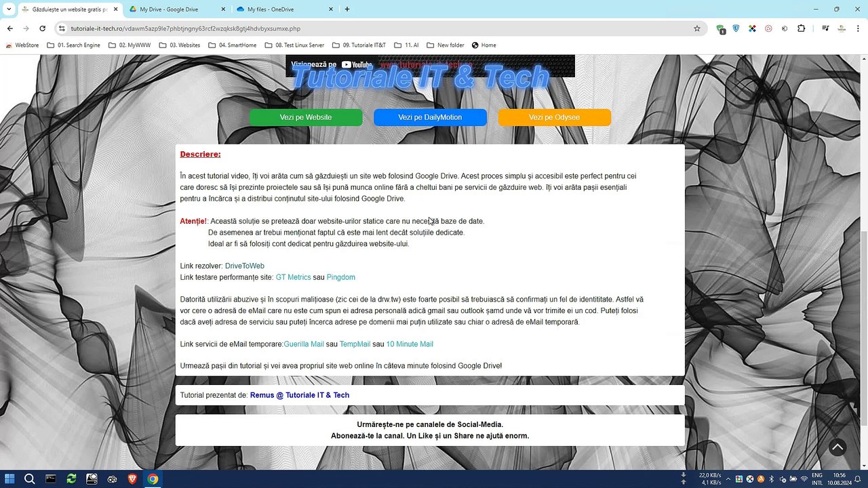The width and height of the screenshot is (868, 488).
Task: Close the My Drive - Google Drive tab
Action: point(223,9)
